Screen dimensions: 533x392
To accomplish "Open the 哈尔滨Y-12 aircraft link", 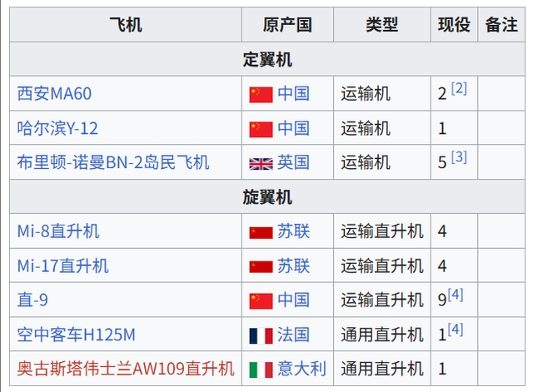I will click(x=57, y=128).
